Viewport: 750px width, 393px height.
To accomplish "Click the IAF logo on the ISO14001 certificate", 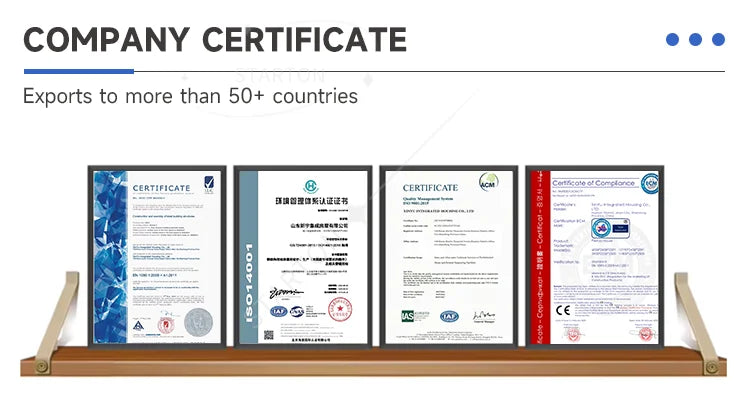I will click(278, 311).
